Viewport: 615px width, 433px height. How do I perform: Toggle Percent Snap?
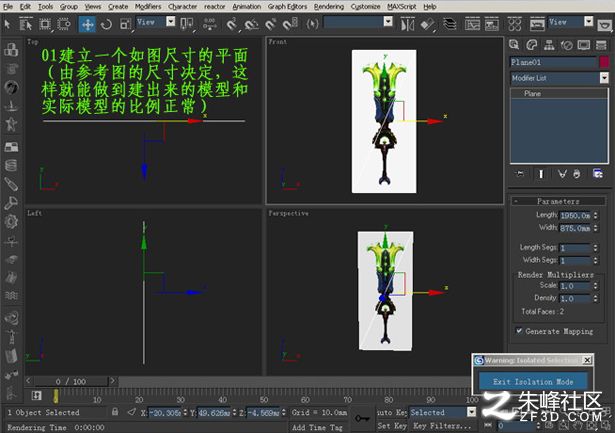(271, 24)
